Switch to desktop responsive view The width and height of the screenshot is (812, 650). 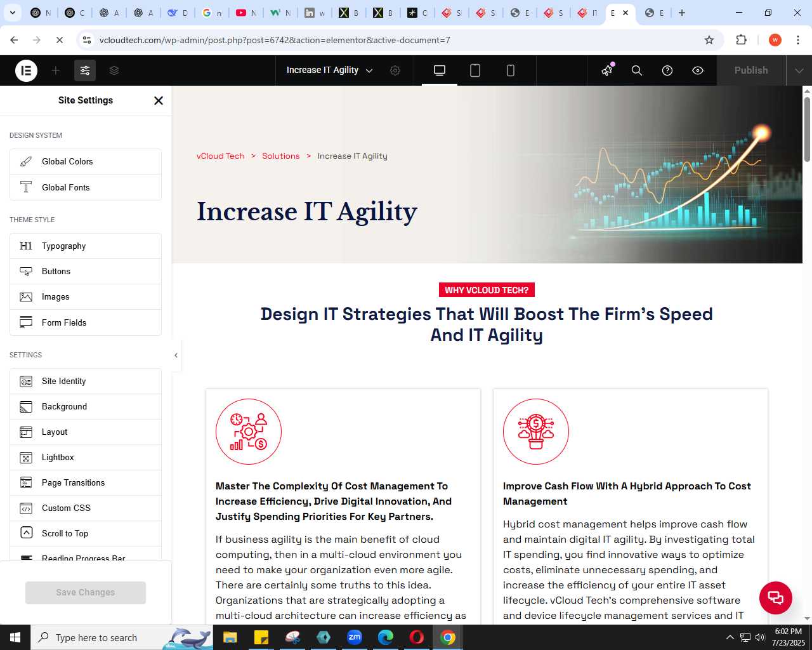[440, 70]
